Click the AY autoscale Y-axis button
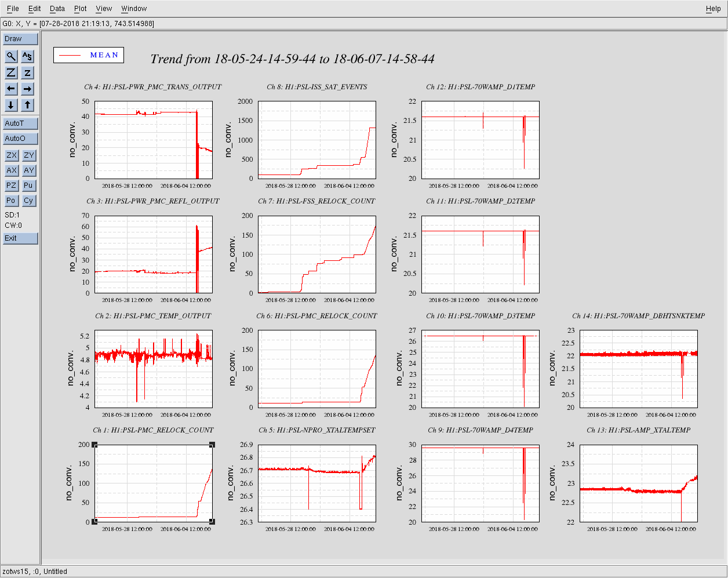 click(28, 170)
